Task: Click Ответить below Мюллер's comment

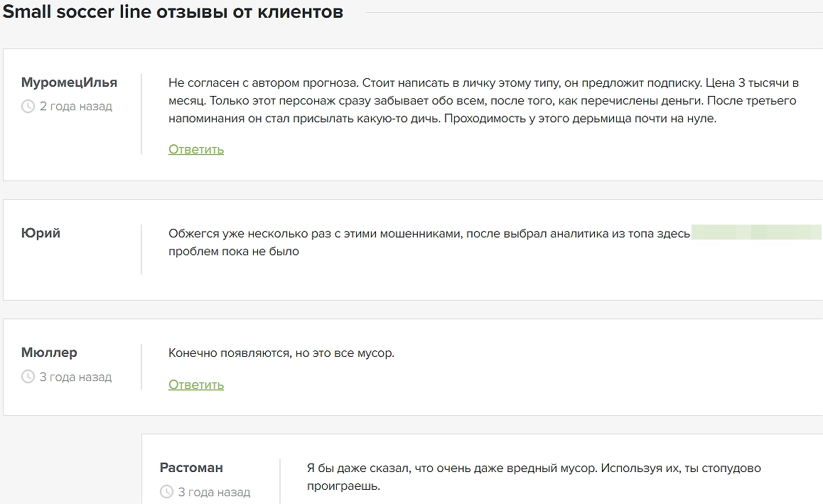Action: (195, 385)
